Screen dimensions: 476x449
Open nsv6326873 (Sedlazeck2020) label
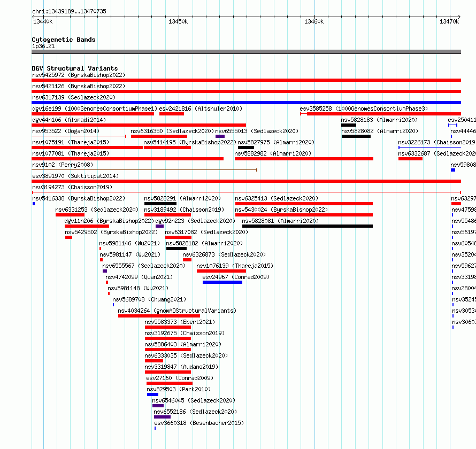pyautogui.click(x=224, y=254)
